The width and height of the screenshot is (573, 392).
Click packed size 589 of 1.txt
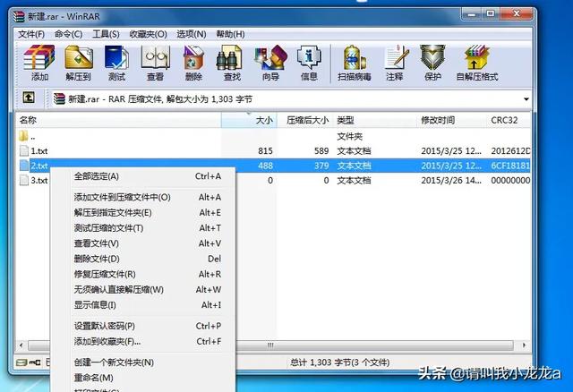pyautogui.click(x=321, y=151)
